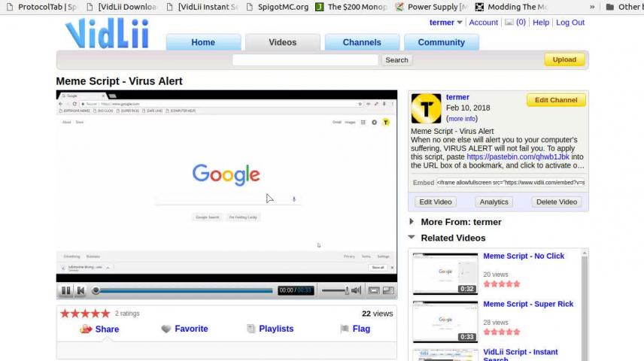This screenshot has width=644, height=361.
Task: Open VidLii Script - Instant Search link
Action: click(x=521, y=354)
